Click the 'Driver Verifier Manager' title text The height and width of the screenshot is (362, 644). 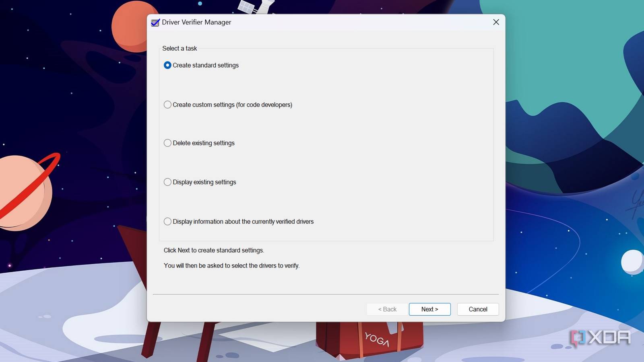tap(196, 22)
